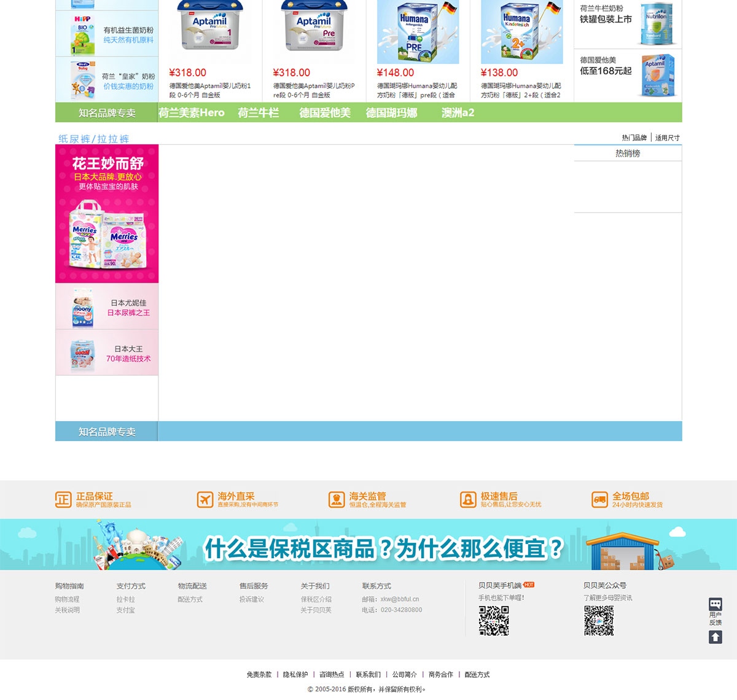Click the Humana pre段 product title text
This screenshot has height=700, width=737.
pyautogui.click(x=417, y=90)
